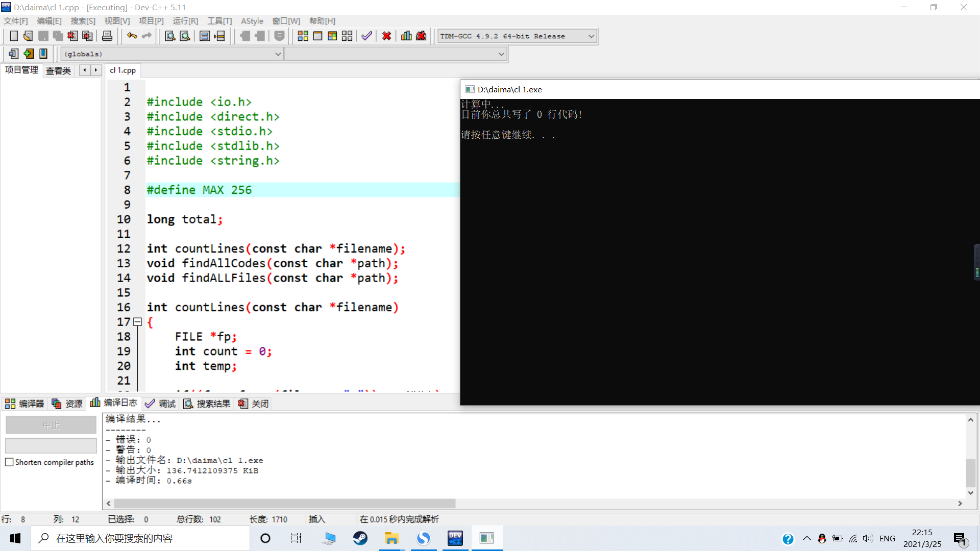The image size is (980, 551).
Task: Click the Syntax Check checkmark icon
Action: point(366,36)
